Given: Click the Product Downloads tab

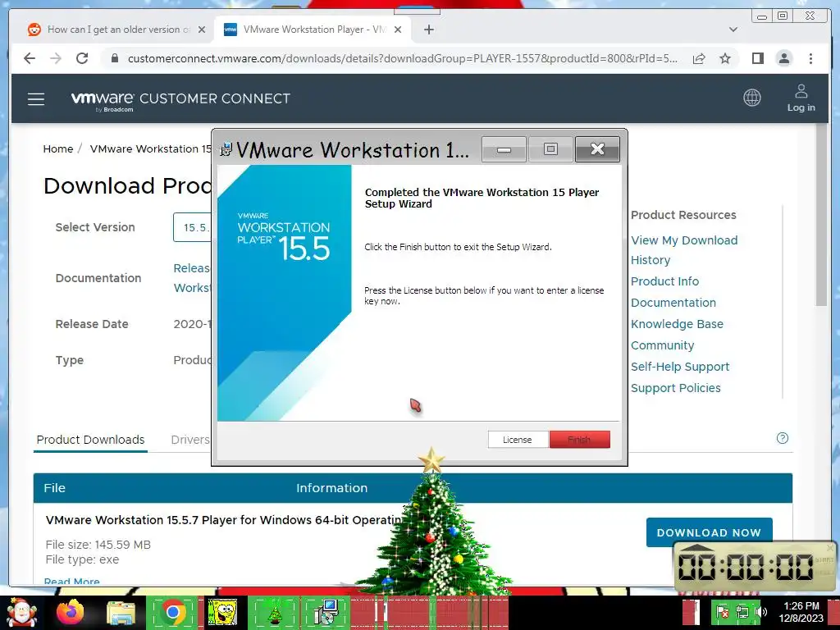Looking at the screenshot, I should [x=90, y=440].
